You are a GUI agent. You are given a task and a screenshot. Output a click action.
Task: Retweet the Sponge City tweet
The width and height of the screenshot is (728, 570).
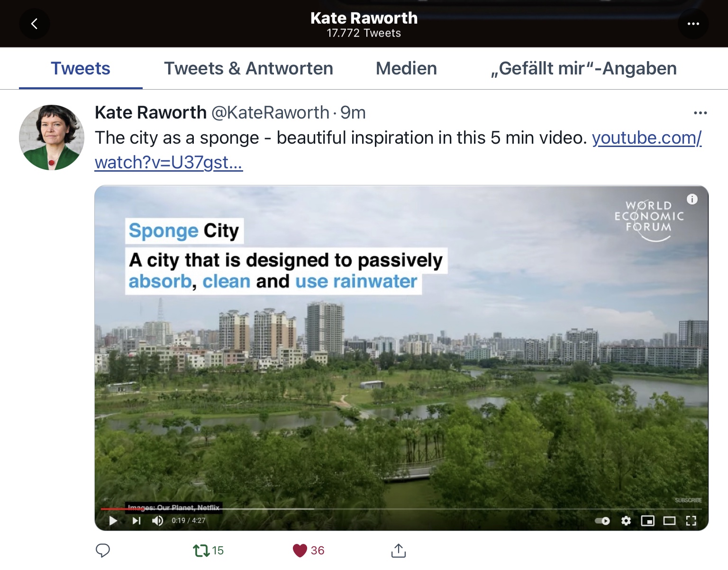pos(201,551)
